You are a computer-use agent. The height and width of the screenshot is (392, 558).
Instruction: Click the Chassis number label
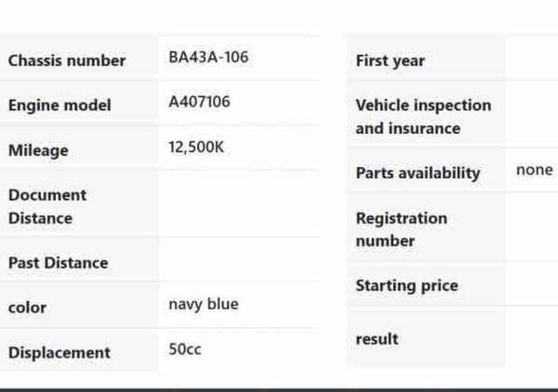[x=67, y=61]
